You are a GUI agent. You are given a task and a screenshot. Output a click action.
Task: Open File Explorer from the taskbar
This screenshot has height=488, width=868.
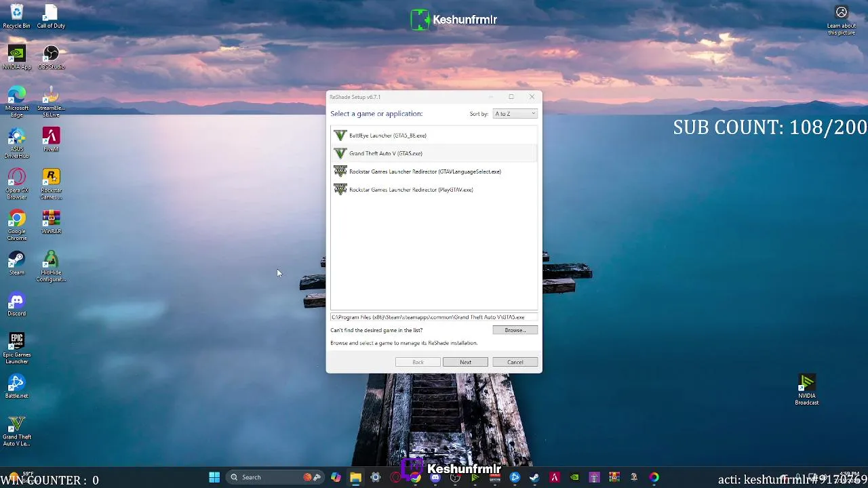tap(355, 477)
